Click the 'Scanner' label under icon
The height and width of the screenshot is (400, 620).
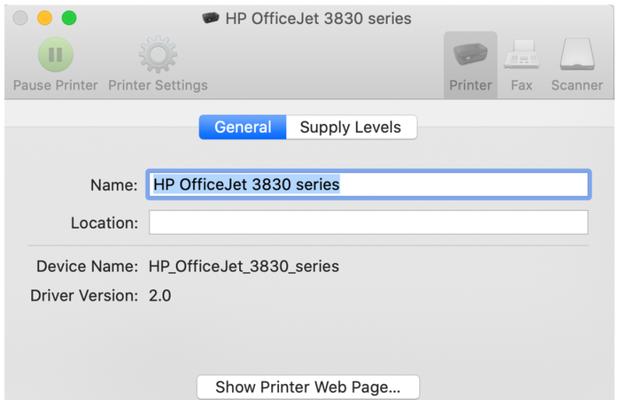click(x=577, y=85)
